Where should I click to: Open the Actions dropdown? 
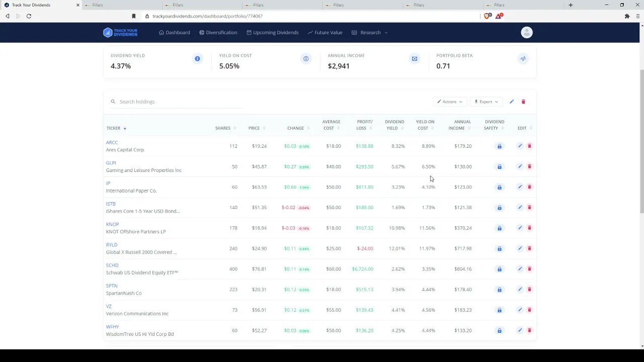(450, 102)
